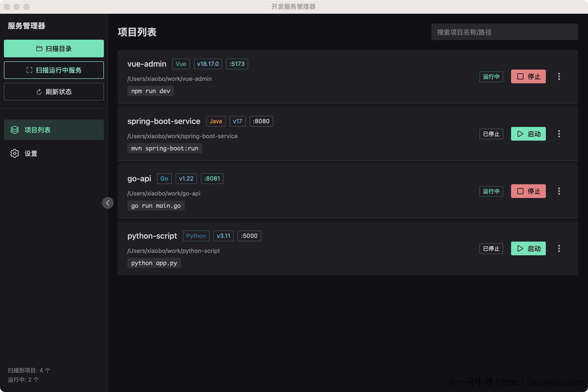Click the 服务管理器 sidebar title

click(x=26, y=26)
